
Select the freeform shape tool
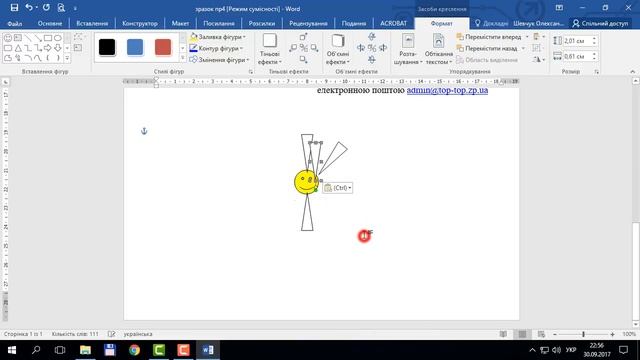click(8, 58)
